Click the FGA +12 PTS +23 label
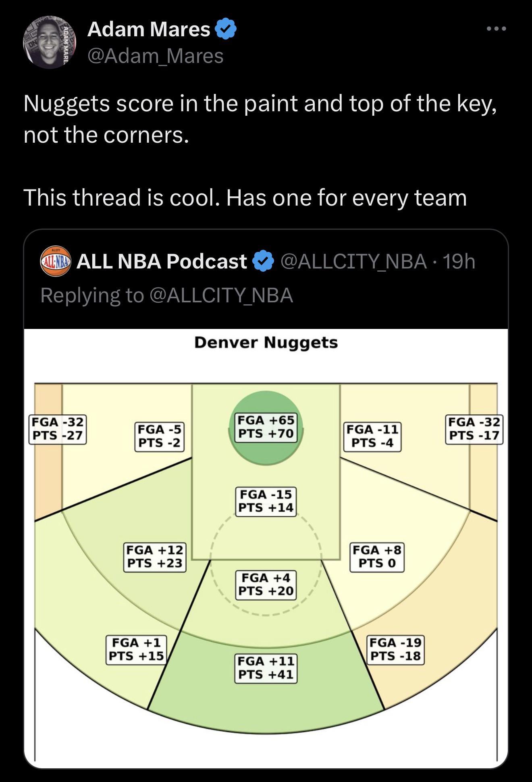 click(x=155, y=557)
